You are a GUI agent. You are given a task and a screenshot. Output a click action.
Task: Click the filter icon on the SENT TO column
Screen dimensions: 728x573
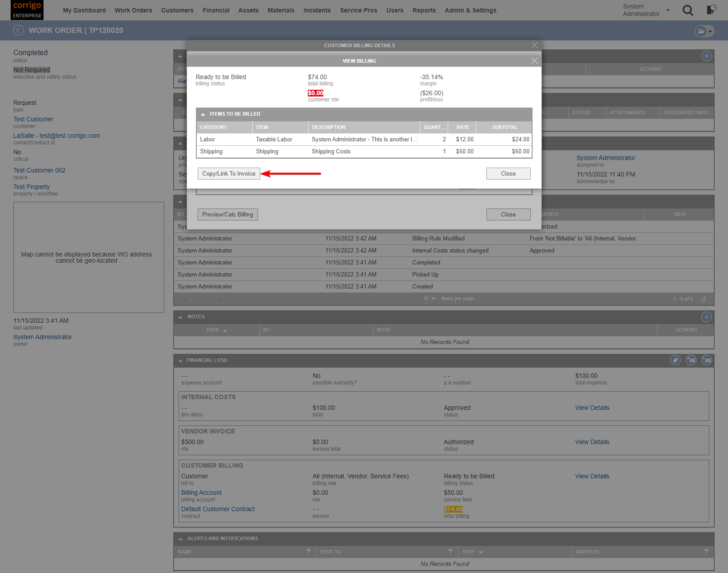(x=450, y=552)
